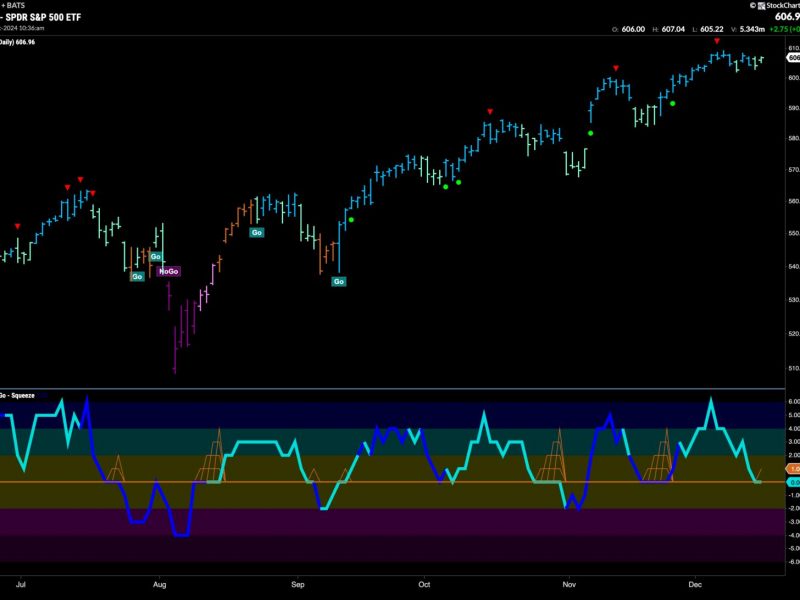800x600 pixels.
Task: Click the cyan oscillator value tag on right axis
Action: point(793,482)
